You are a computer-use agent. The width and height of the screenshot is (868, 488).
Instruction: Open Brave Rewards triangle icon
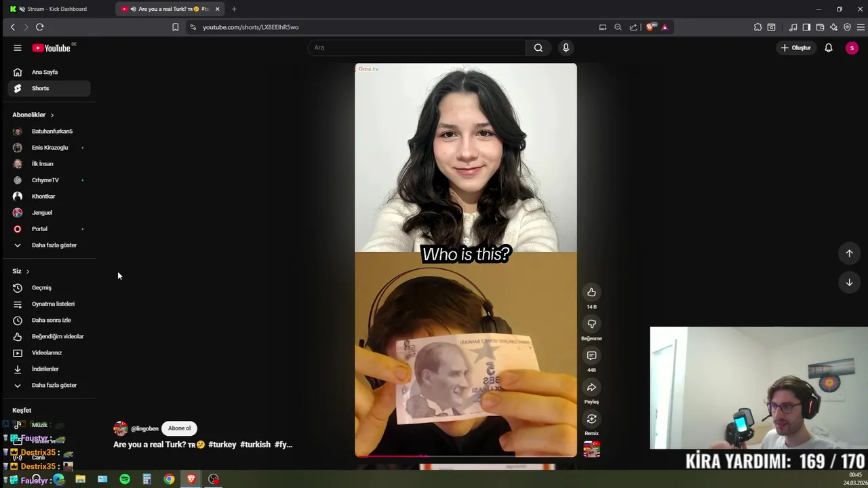click(x=665, y=27)
